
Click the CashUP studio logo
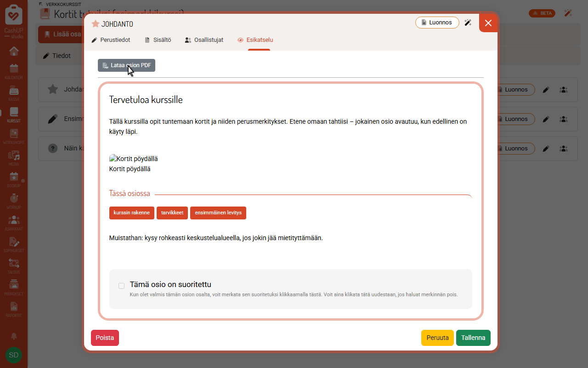tap(14, 21)
